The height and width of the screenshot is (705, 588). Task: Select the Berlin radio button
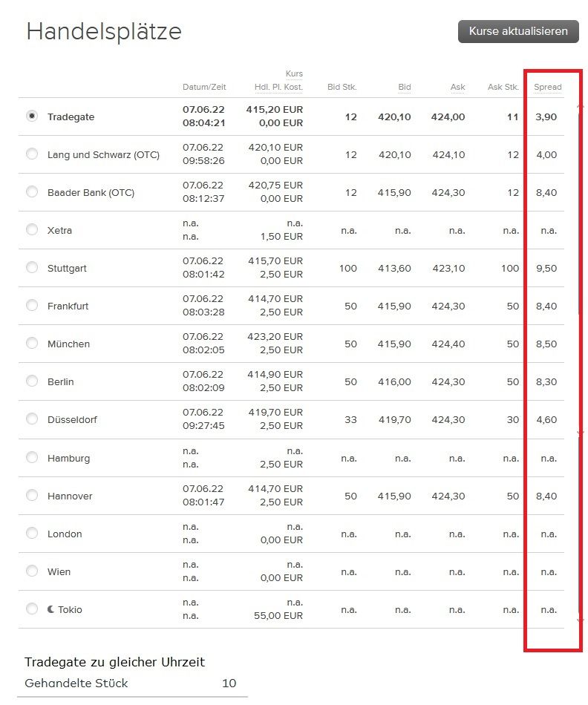[x=32, y=381]
